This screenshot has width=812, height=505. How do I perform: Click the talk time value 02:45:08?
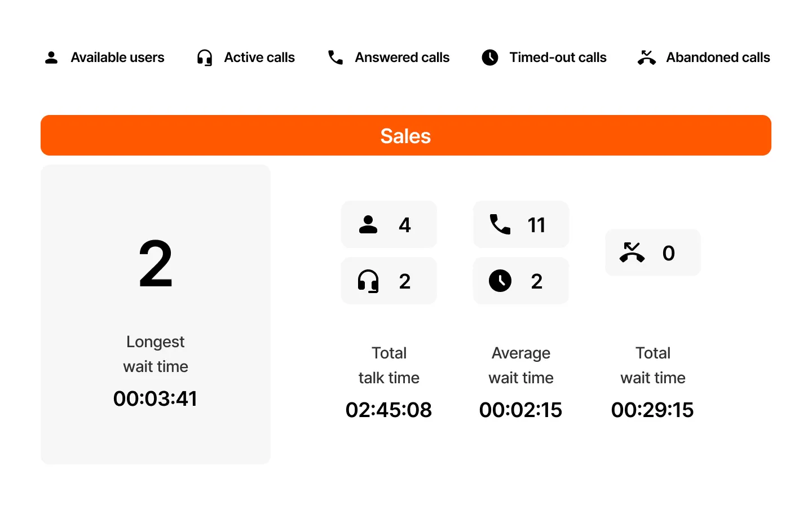[389, 410]
